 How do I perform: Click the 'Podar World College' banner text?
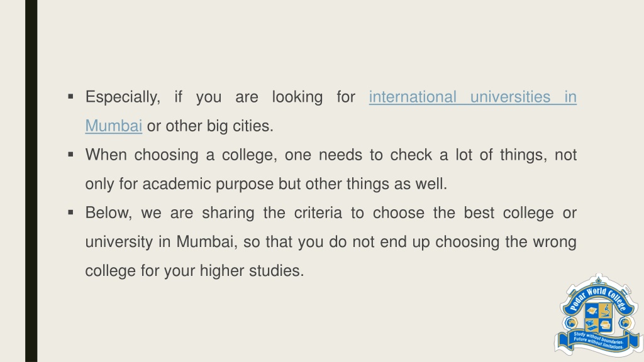tap(599, 299)
